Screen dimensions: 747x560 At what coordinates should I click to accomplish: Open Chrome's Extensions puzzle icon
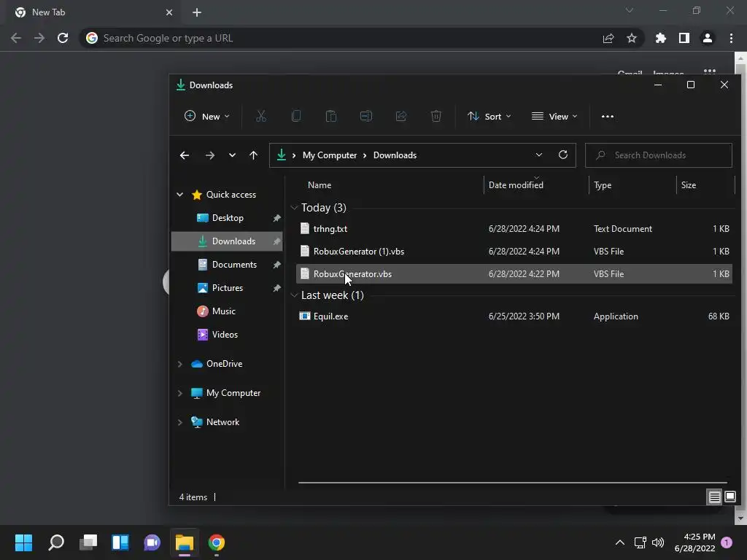coord(661,38)
